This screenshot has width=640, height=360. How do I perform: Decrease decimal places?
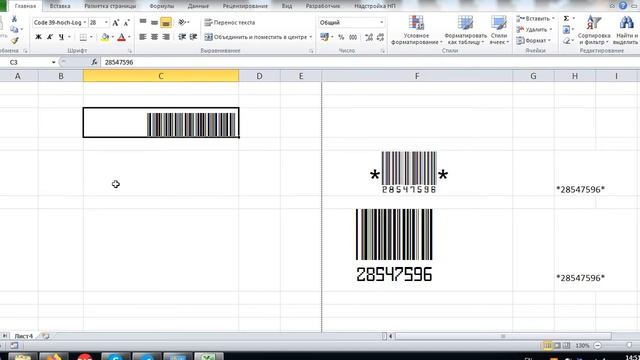pos(380,37)
